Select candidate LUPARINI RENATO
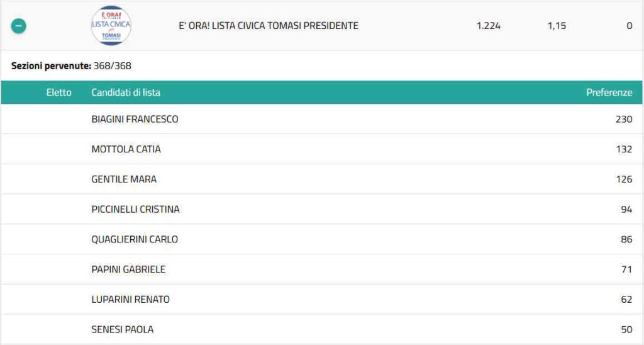The width and height of the screenshot is (644, 345). click(x=130, y=300)
